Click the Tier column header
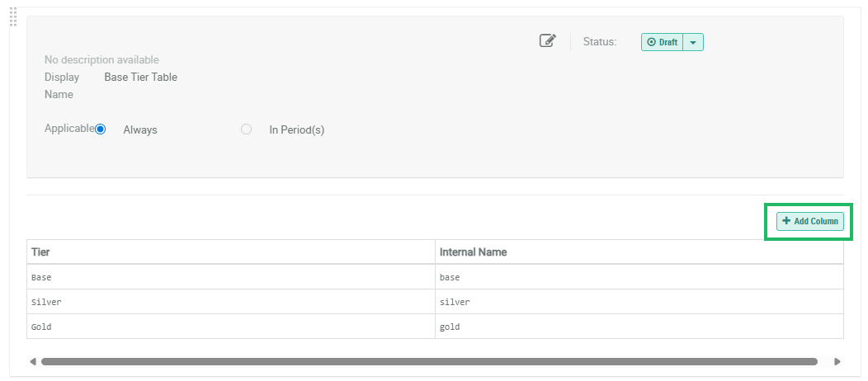 [41, 252]
